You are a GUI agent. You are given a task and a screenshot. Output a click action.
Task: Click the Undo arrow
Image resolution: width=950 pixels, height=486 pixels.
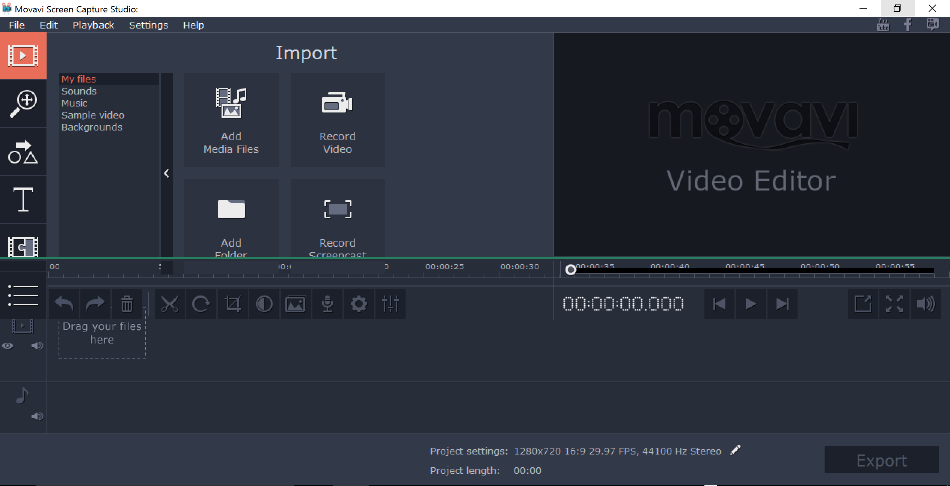(64, 304)
